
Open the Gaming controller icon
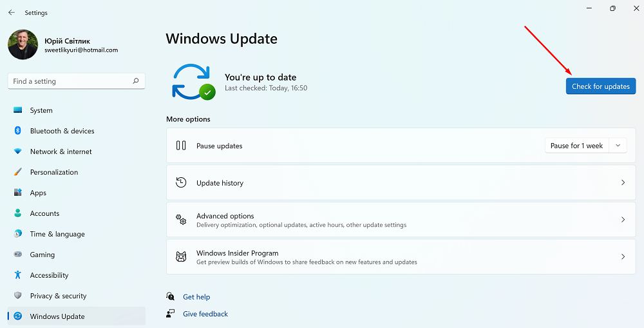point(18,255)
